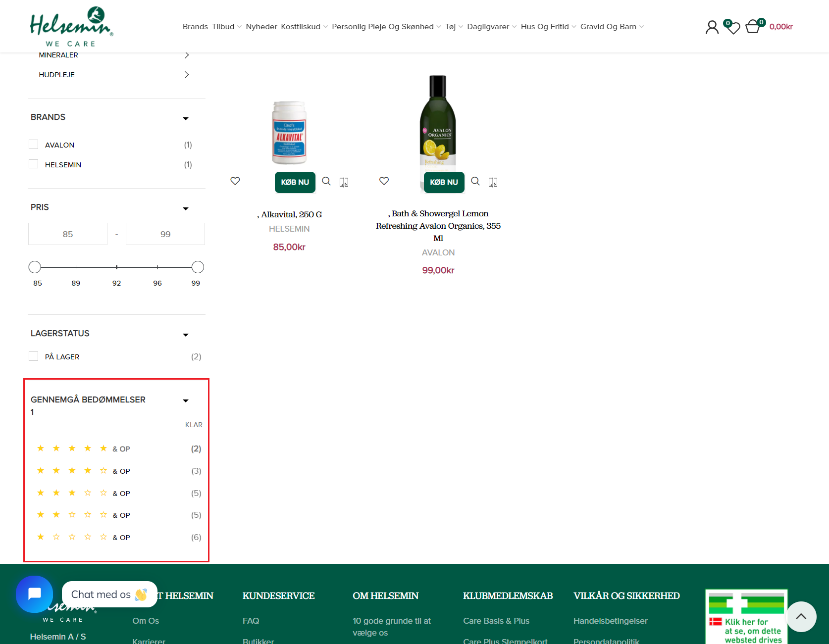This screenshot has width=829, height=644.
Task: Tick the Helsemin brand checkbox
Action: tap(34, 164)
